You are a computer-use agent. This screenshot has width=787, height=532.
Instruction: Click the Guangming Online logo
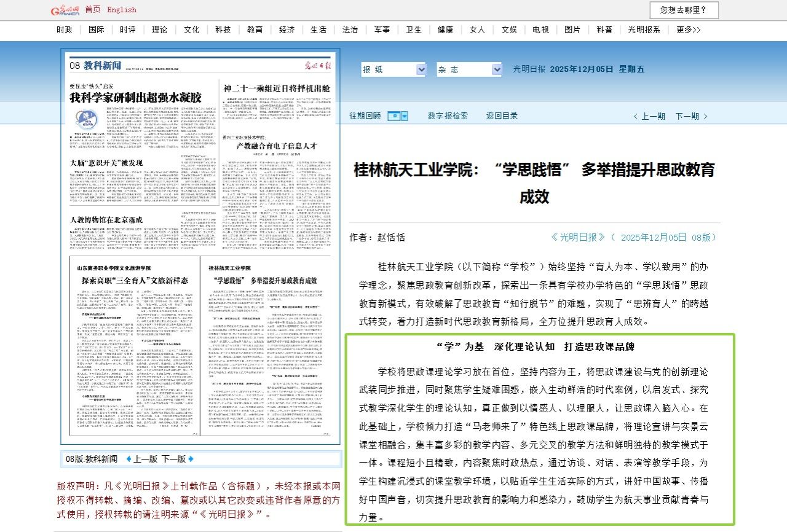point(65,10)
